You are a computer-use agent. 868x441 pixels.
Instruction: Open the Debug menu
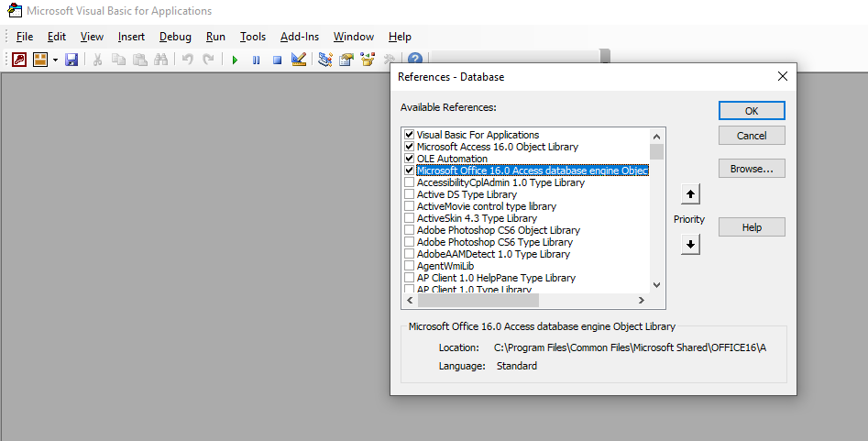[175, 37]
